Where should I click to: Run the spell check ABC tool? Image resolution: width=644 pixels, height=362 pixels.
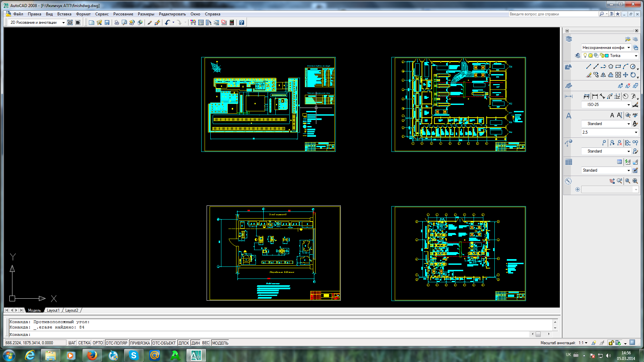pos(635,115)
